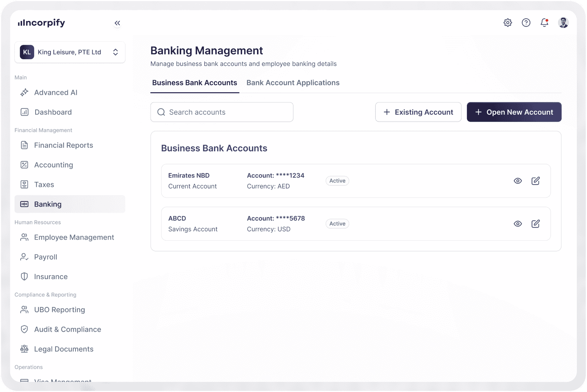This screenshot has width=587, height=392.
Task: Click the notifications bell icon
Action: click(x=544, y=23)
